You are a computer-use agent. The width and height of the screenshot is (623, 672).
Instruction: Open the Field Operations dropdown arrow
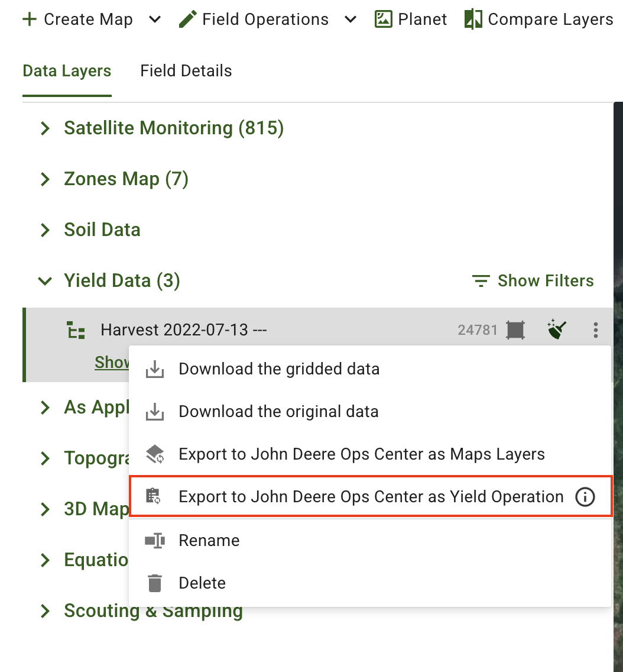click(x=351, y=20)
